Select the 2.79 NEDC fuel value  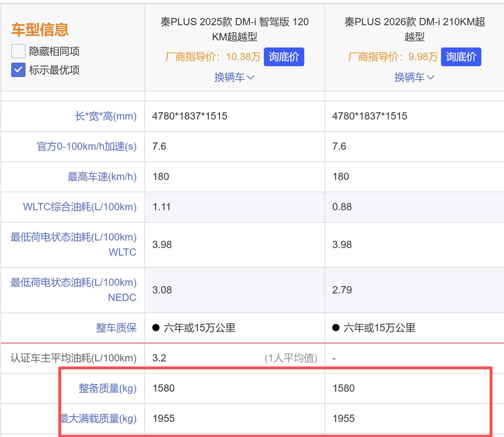[x=342, y=290]
